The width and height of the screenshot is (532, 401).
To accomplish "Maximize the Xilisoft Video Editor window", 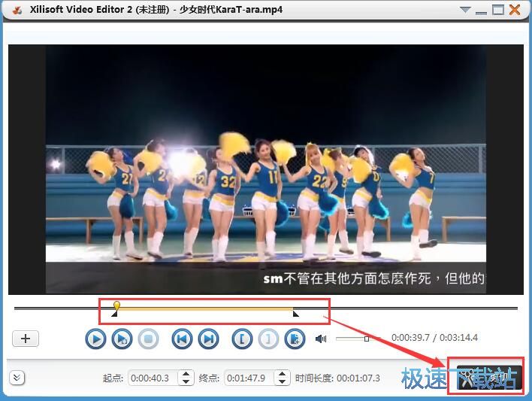I will tap(498, 10).
